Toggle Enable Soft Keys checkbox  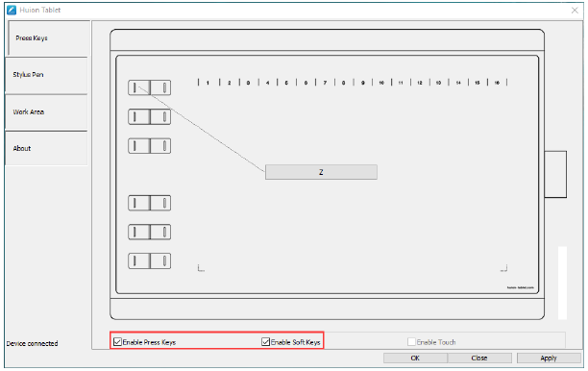tap(265, 342)
